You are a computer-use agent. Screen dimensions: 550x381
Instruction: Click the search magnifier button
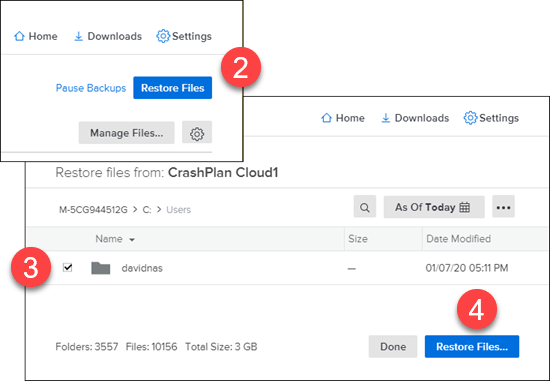pos(365,207)
